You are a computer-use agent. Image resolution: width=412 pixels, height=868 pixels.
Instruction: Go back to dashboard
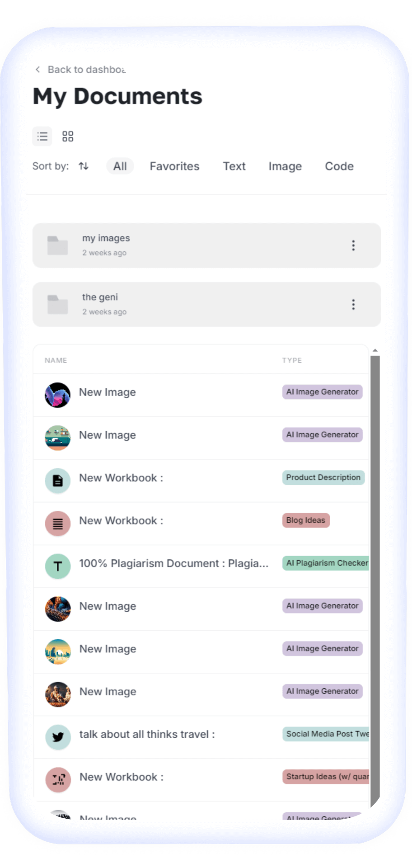pos(86,70)
